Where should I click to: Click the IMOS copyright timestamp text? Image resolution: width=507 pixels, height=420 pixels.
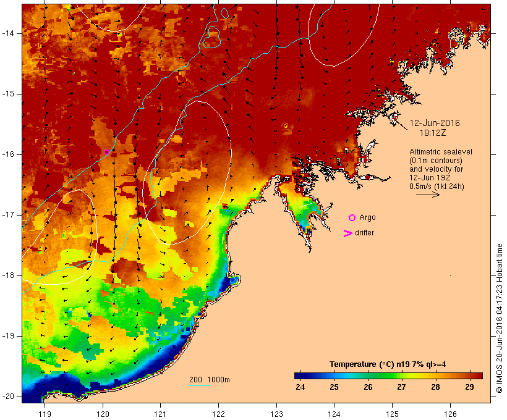pos(499,319)
